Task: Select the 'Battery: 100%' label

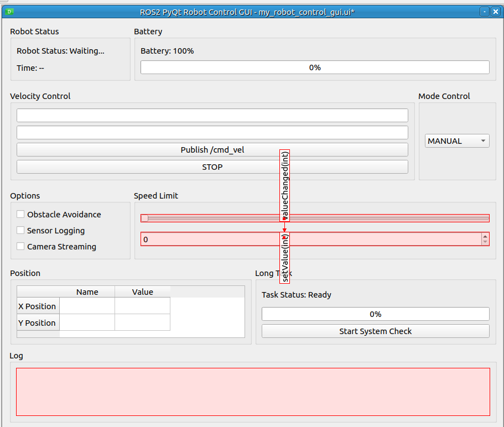Action: pos(167,51)
